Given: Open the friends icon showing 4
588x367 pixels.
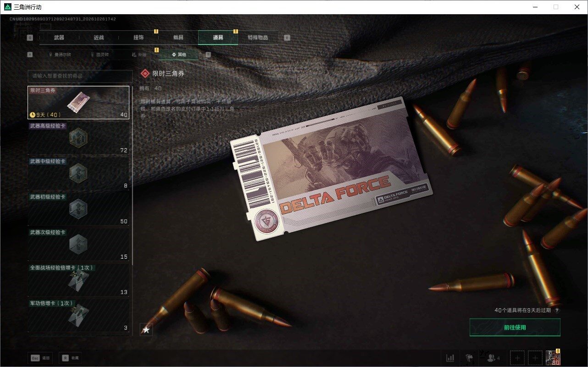Looking at the screenshot, I should [494, 358].
